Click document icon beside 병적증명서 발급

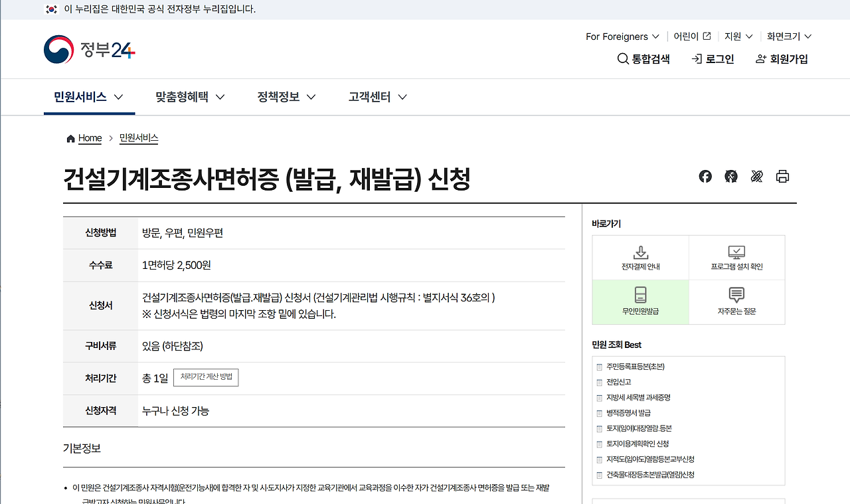tap(600, 413)
